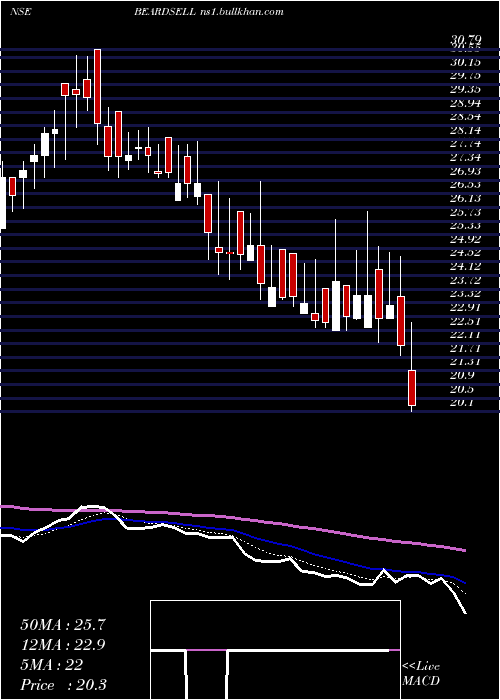Click the 20.9 price level label
Screen dimensions: 500x700
(462, 375)
